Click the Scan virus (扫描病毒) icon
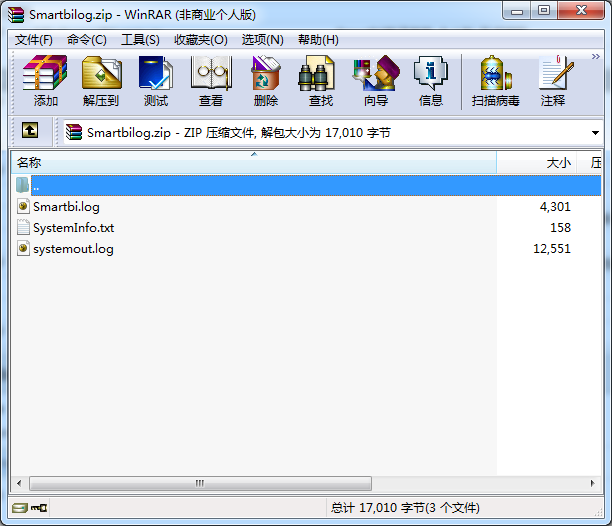Screen dimensions: 612x526 pos(495,81)
